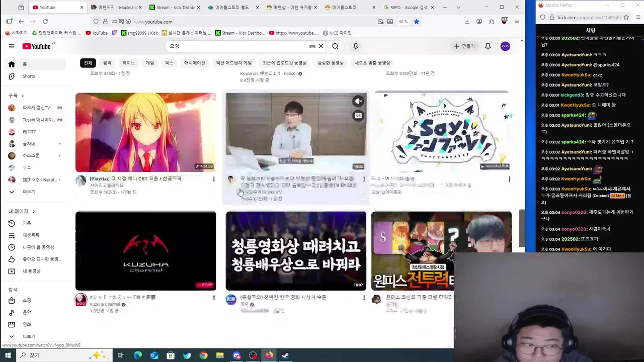This screenshot has height=362, width=644.
Task: Open 영화 under 탐색
Action: pyautogui.click(x=35, y=324)
